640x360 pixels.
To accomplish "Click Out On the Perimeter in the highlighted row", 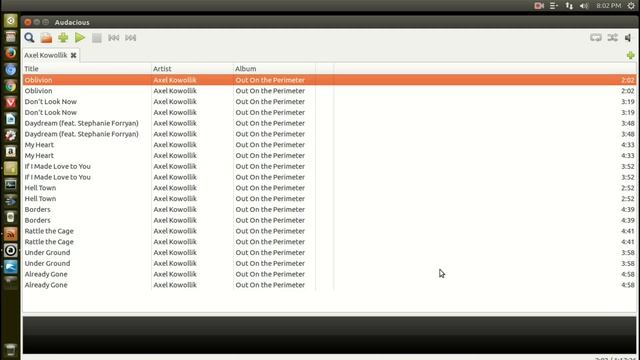I will 270,80.
